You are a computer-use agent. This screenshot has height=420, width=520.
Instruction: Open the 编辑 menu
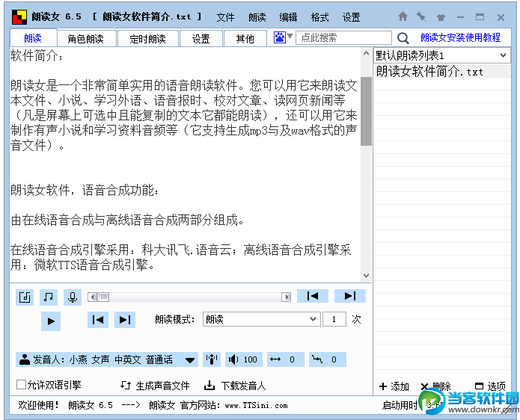tap(288, 17)
